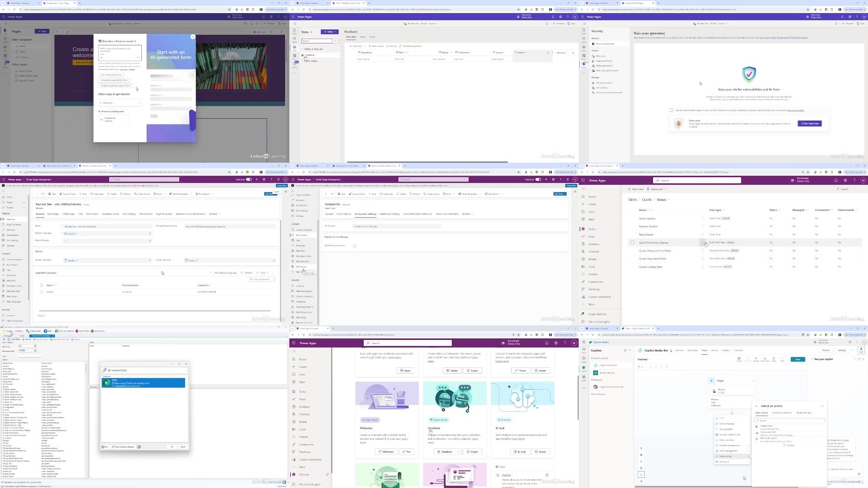868x488 pixels.
Task: Switch to Forms tab of Feedback table
Action: click(x=372, y=37)
